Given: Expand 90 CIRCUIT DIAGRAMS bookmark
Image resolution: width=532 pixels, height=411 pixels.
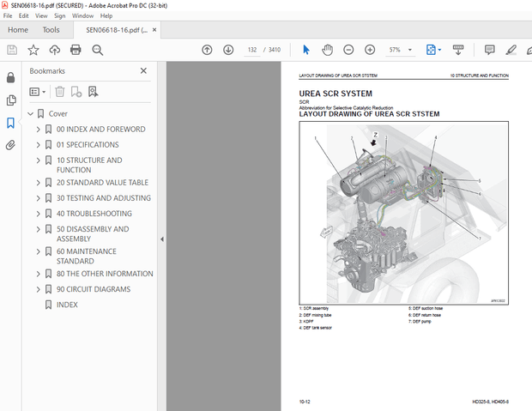Looking at the screenshot, I should (38, 289).
